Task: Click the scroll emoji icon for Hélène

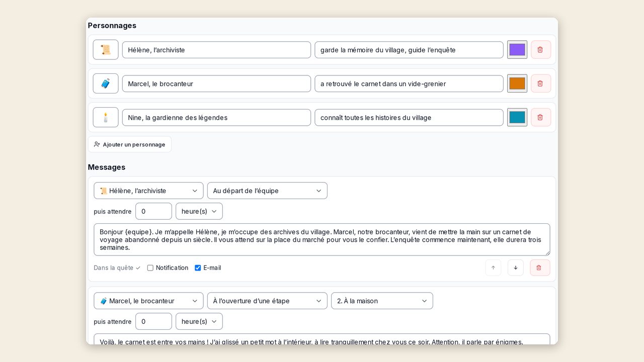Action: tap(106, 50)
